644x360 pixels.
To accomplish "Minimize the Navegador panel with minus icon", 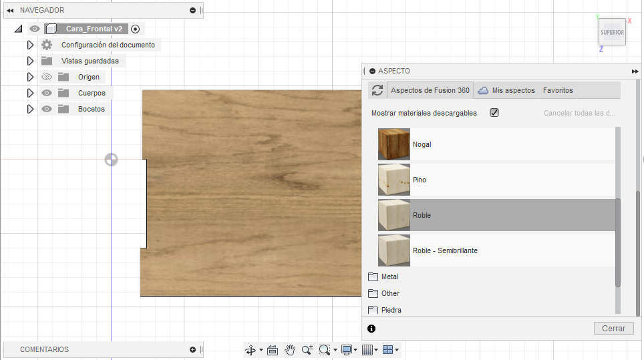I will (x=192, y=10).
